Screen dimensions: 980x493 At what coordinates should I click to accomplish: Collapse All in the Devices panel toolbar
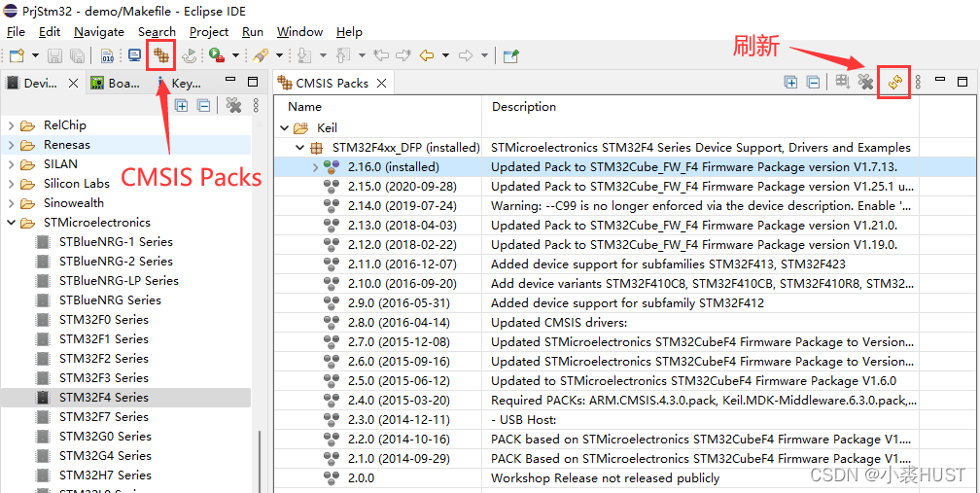click(x=203, y=105)
